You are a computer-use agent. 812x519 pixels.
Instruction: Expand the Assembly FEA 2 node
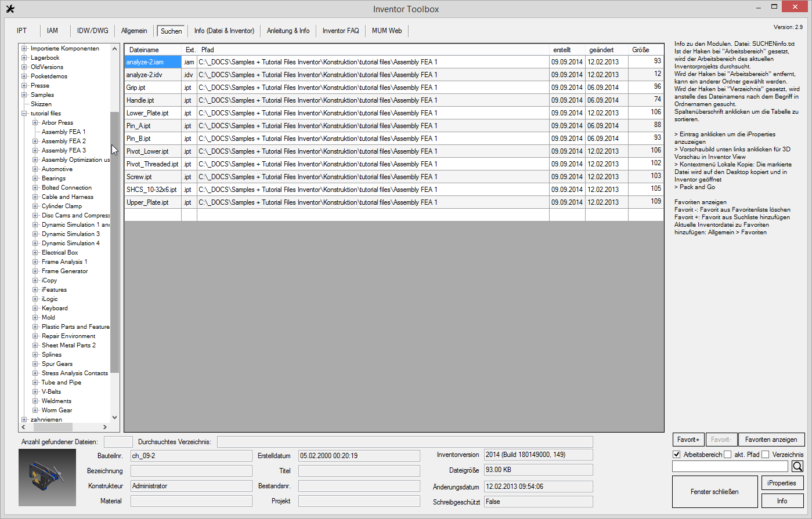35,141
